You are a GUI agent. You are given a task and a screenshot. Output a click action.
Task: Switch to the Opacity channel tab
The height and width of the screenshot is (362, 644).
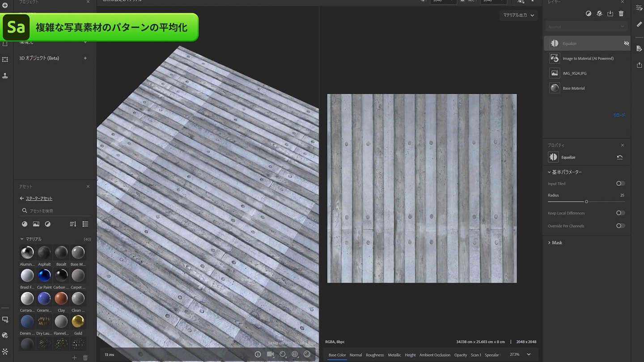[461, 355]
